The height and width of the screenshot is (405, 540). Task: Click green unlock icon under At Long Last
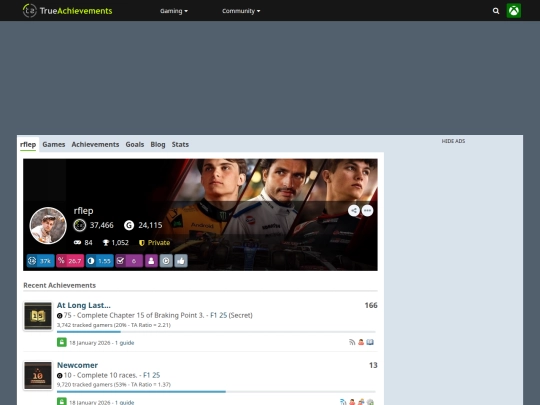[62, 342]
